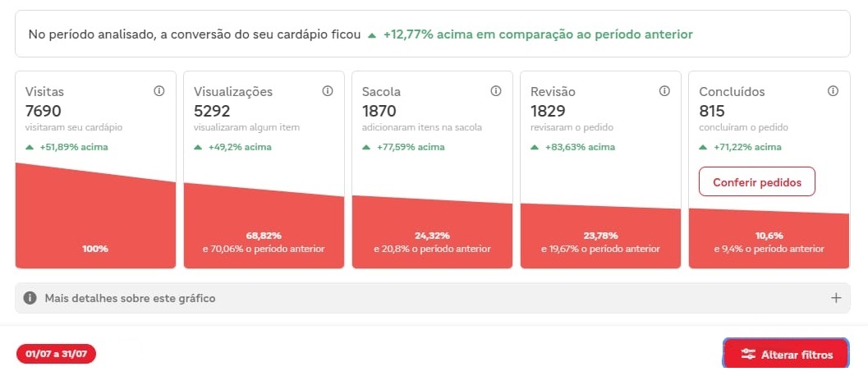Click the 10,6% Concluídos funnel segment
This screenshot has height=376, width=868.
[769, 242]
